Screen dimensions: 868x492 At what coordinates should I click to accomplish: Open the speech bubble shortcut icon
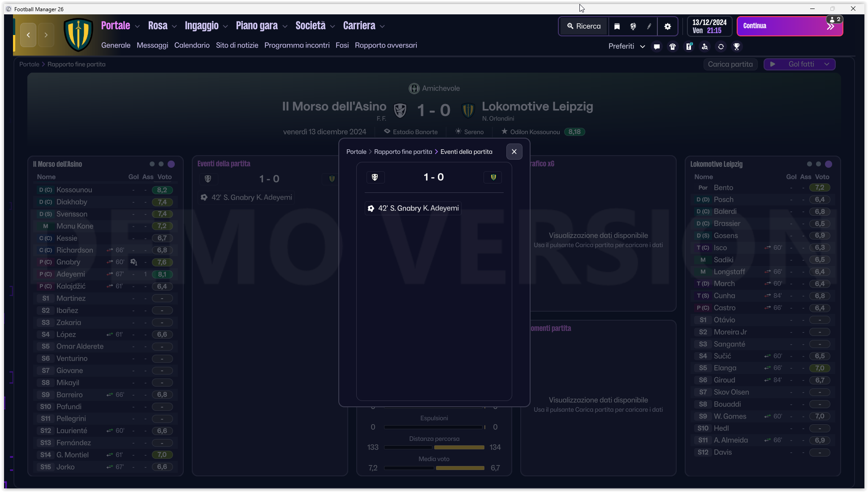coord(656,47)
